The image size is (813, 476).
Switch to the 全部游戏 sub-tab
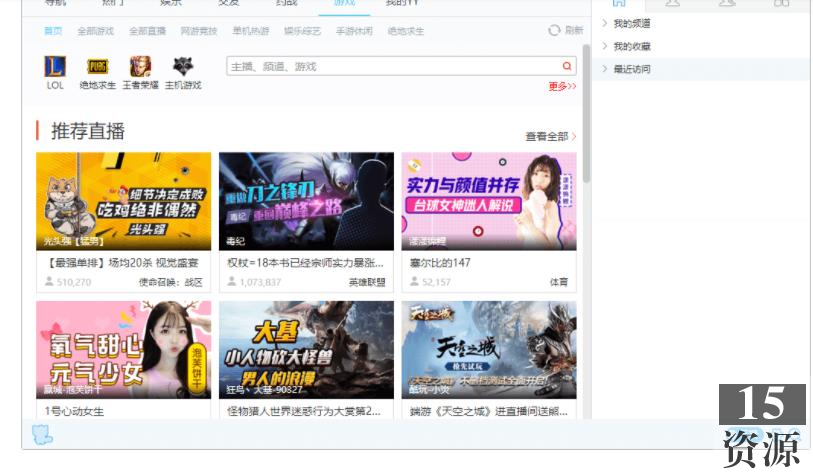tap(95, 31)
